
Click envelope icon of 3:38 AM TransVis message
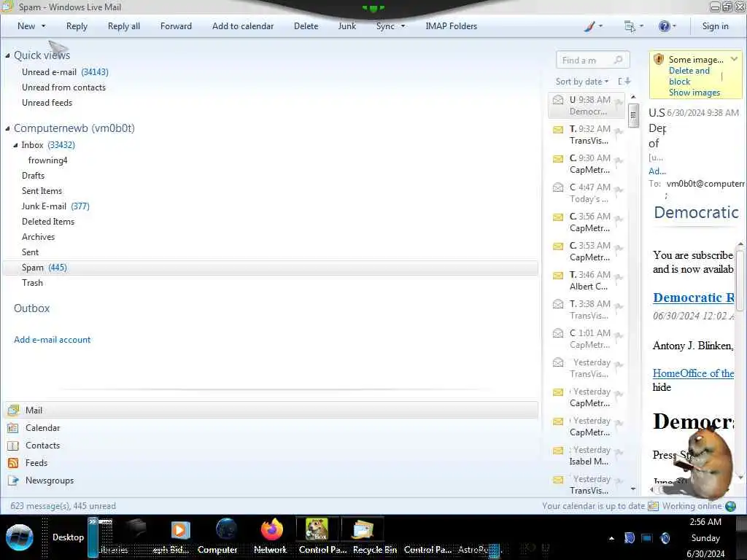point(558,304)
